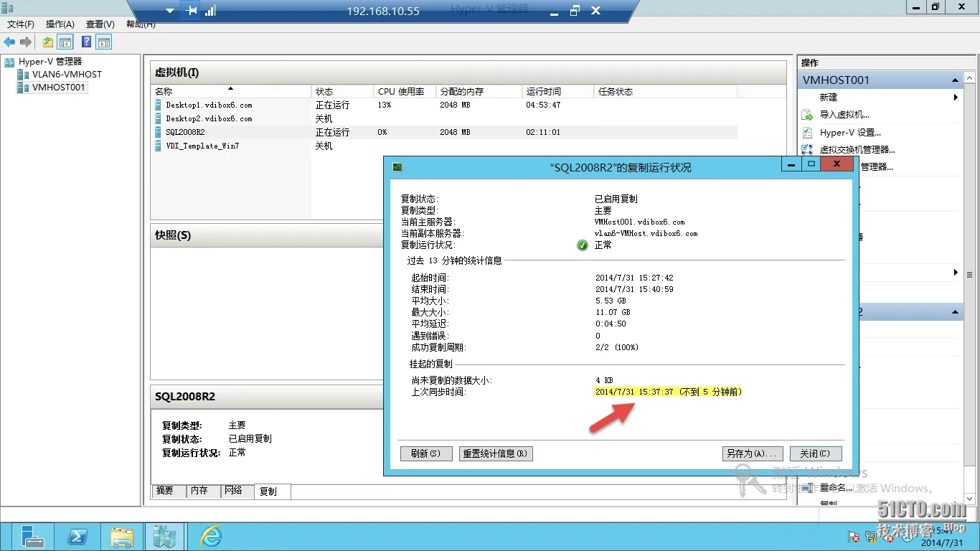
Task: Sort by the 状态 column header
Action: pos(343,92)
